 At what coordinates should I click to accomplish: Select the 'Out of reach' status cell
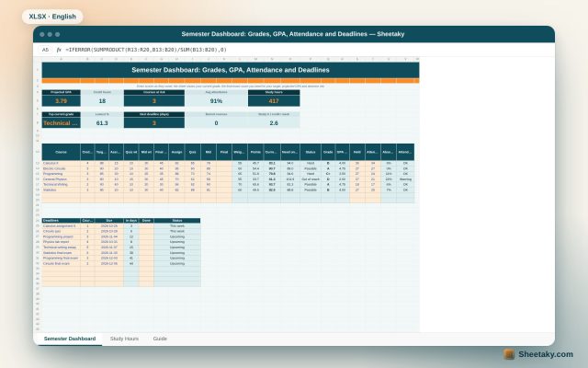[311, 179]
